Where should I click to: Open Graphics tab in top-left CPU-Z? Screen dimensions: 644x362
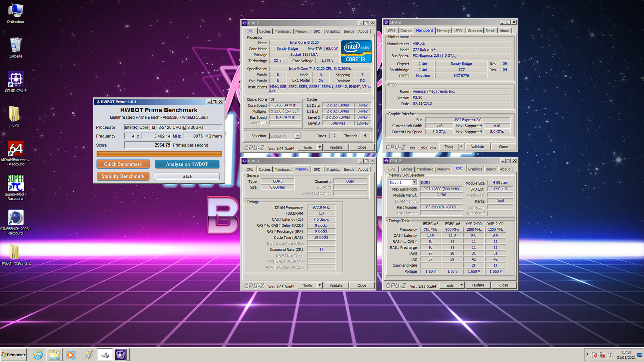(333, 31)
